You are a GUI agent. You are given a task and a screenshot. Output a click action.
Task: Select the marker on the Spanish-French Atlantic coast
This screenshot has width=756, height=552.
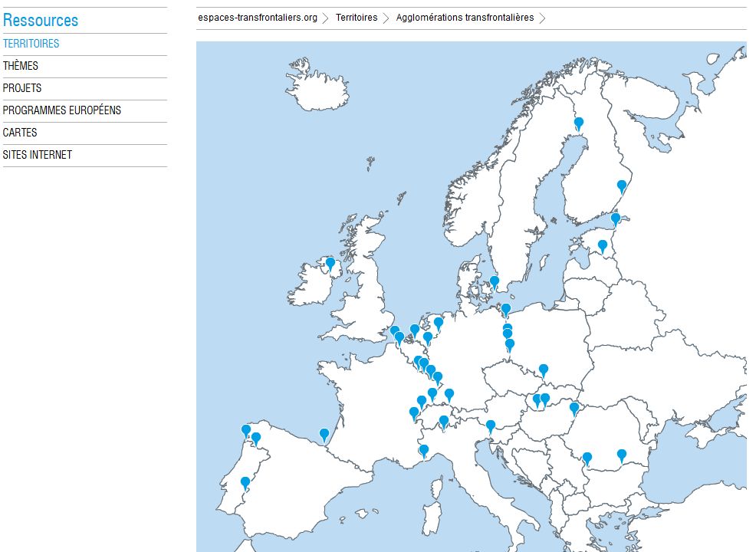click(x=324, y=435)
